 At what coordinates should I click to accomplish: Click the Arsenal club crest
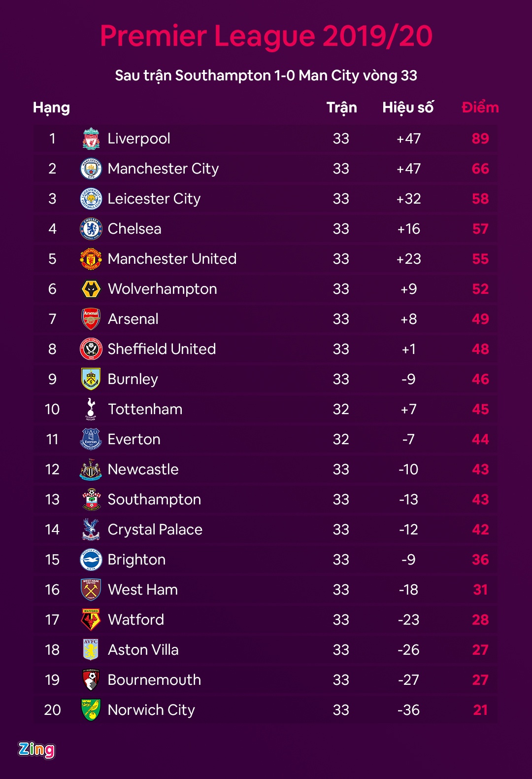(91, 319)
